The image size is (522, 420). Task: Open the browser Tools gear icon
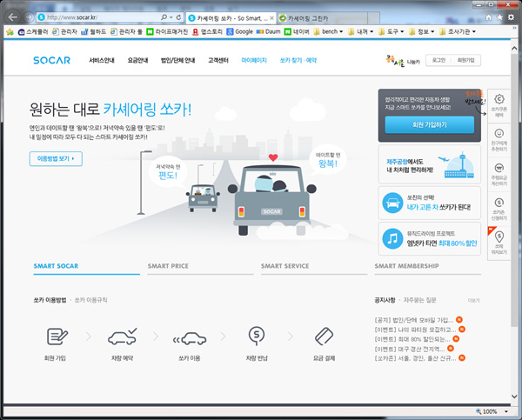tap(511, 17)
